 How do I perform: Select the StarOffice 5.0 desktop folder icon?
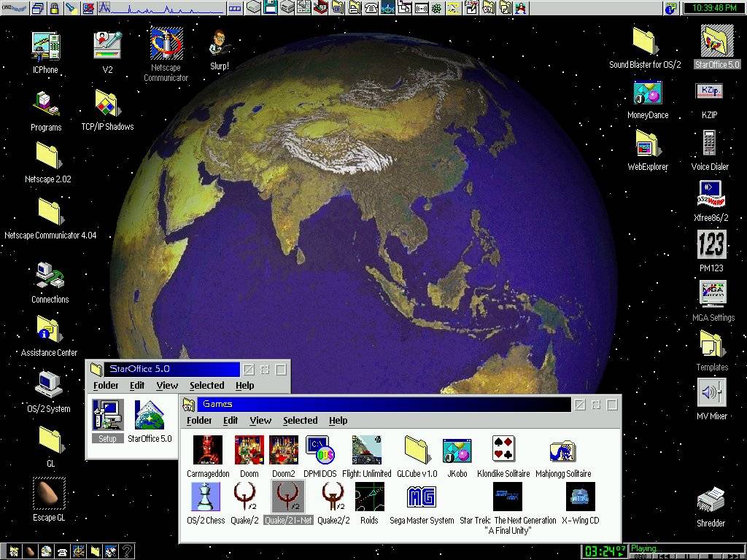[x=716, y=47]
